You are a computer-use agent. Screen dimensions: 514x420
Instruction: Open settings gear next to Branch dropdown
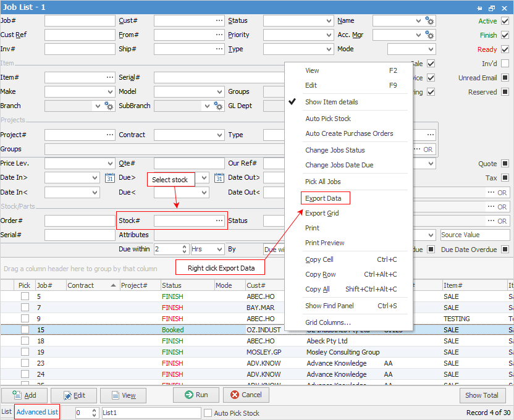click(x=109, y=106)
